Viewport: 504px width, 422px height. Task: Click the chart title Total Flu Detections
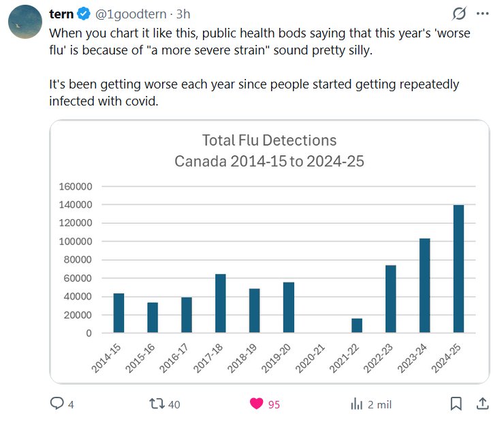[269, 141]
